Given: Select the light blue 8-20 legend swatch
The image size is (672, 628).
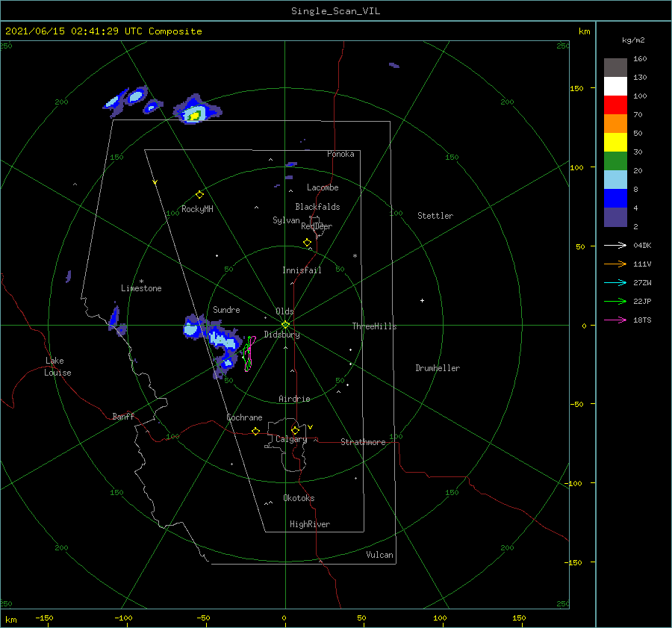Looking at the screenshot, I should 615,180.
